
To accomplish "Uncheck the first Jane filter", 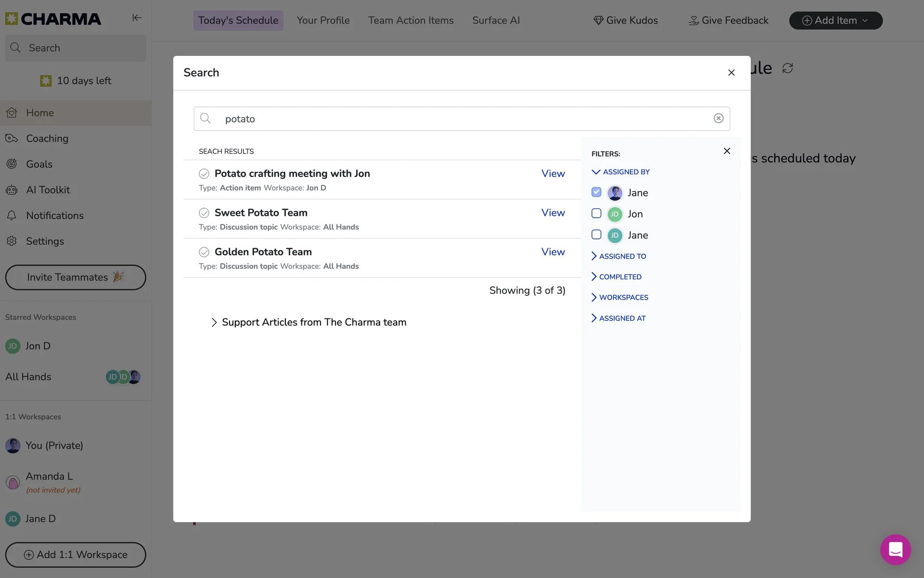I will 596,192.
